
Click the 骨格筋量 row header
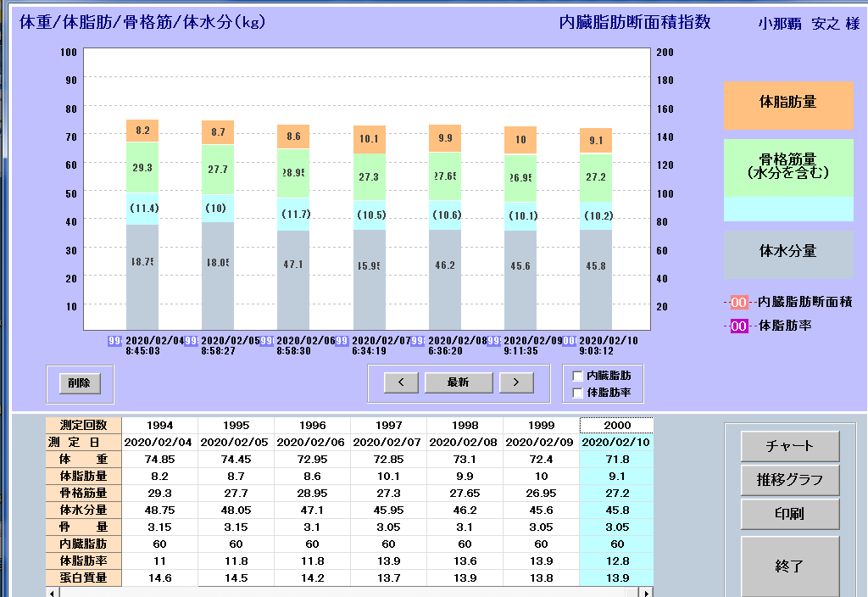pos(84,494)
